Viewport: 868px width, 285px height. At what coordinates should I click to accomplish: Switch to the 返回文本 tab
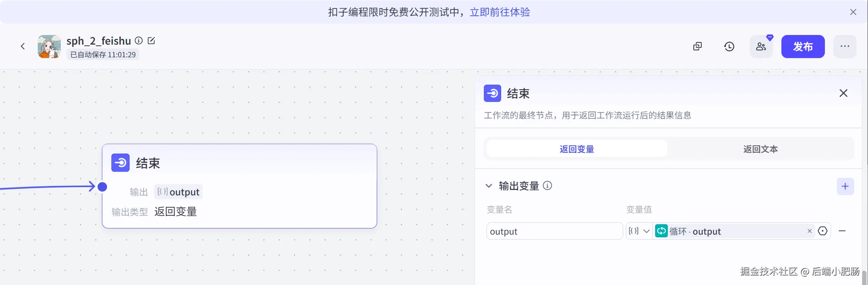(x=760, y=149)
